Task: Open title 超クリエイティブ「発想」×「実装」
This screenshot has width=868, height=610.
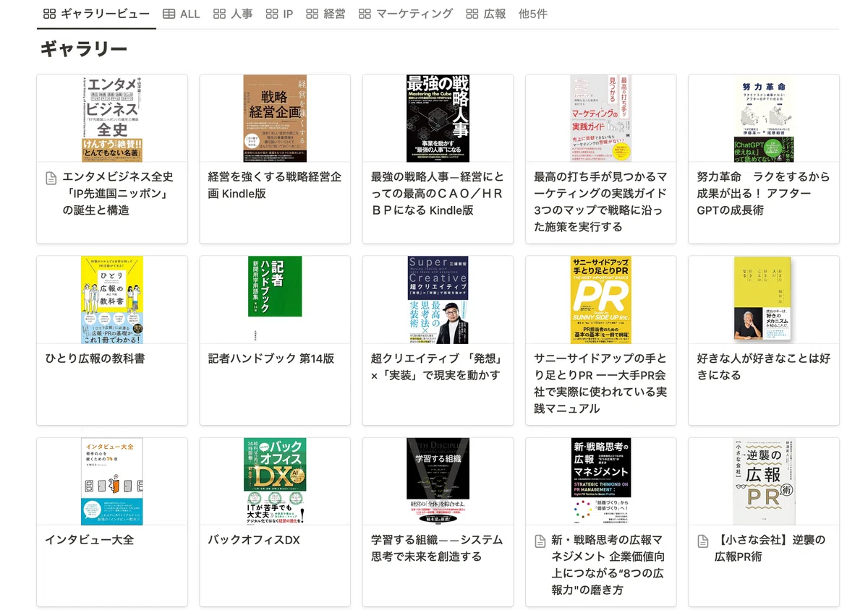Action: tap(436, 367)
